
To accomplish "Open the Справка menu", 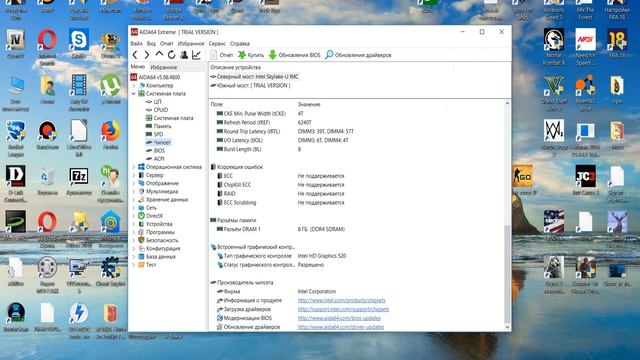I will pyautogui.click(x=240, y=43).
